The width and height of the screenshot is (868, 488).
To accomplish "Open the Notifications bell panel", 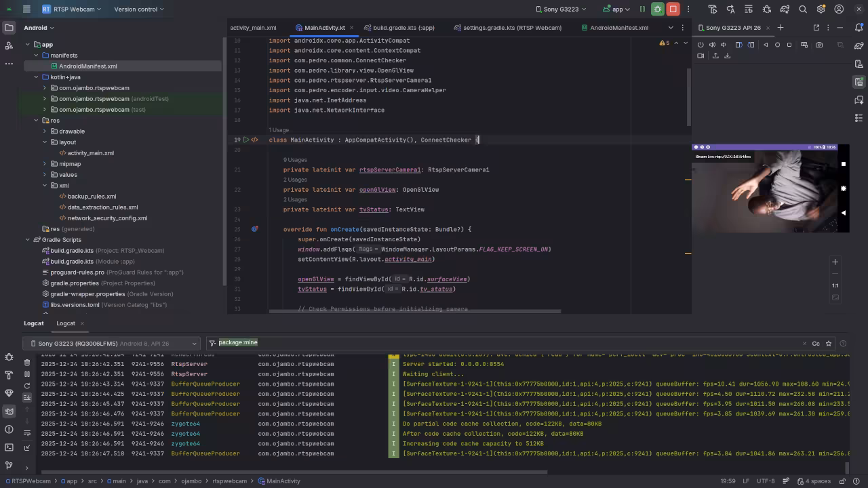I will click(859, 28).
